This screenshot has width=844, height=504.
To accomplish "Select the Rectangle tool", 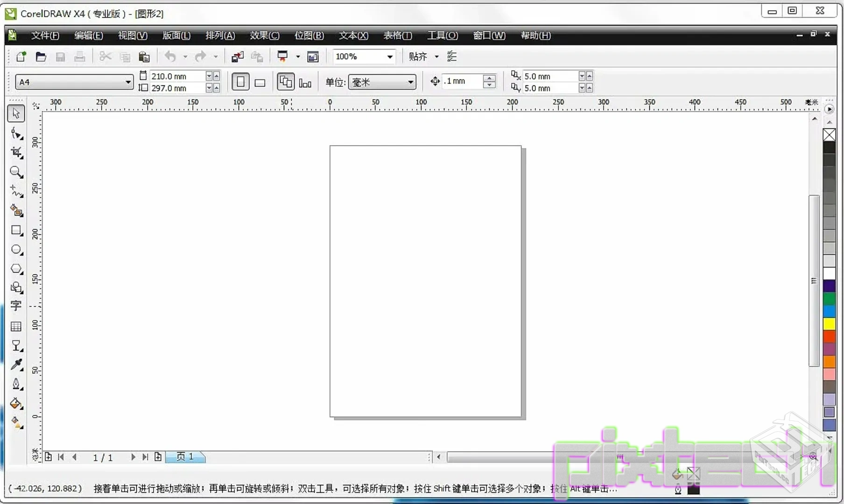I will pyautogui.click(x=16, y=231).
